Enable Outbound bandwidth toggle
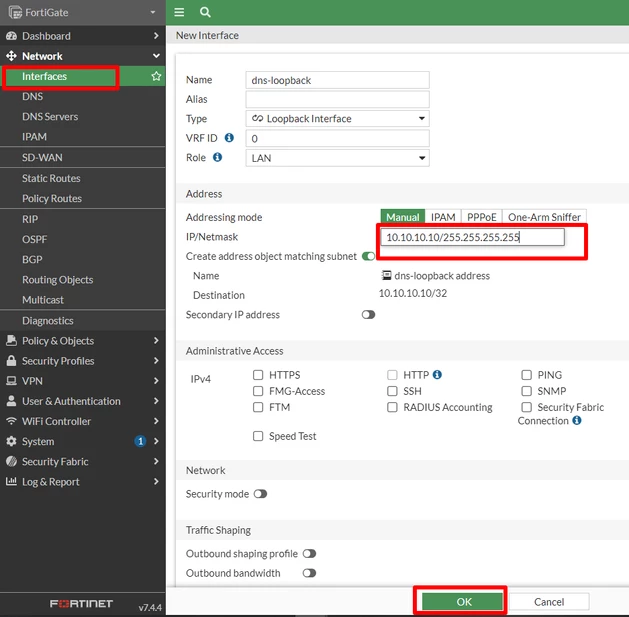Viewport: 629px width, 617px height. click(309, 573)
